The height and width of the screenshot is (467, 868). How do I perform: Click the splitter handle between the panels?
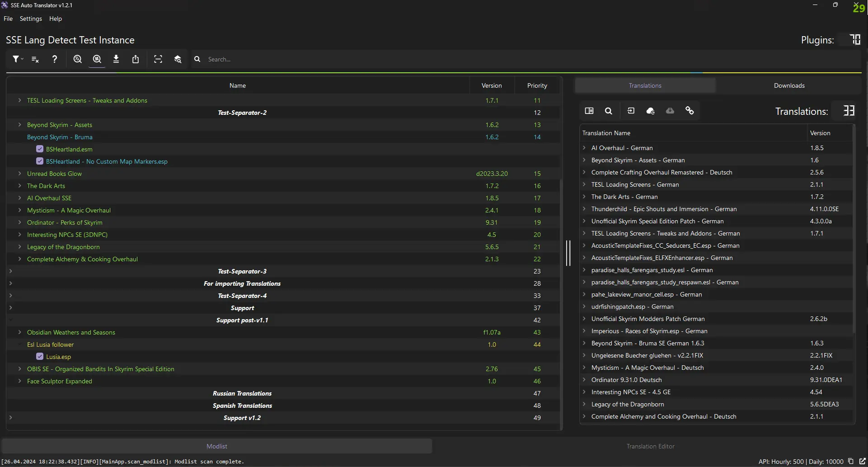[x=568, y=253]
